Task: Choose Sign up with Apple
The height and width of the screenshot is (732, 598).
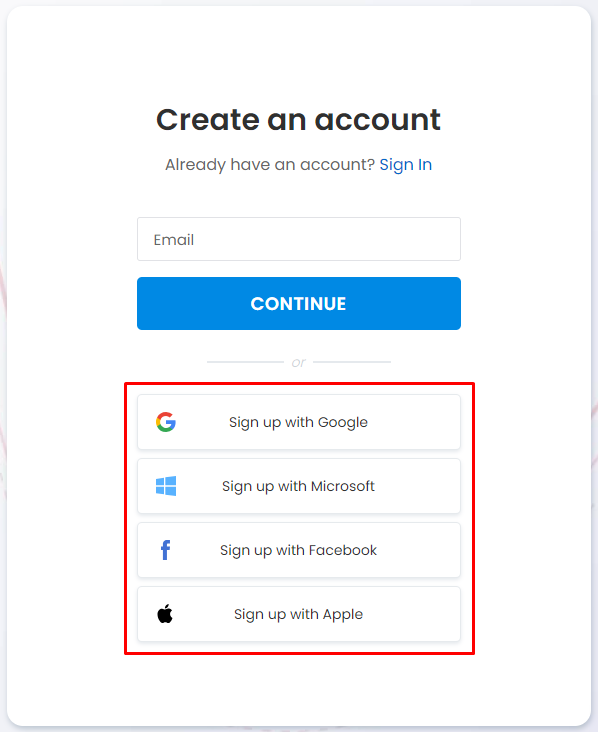Action: coord(299,614)
